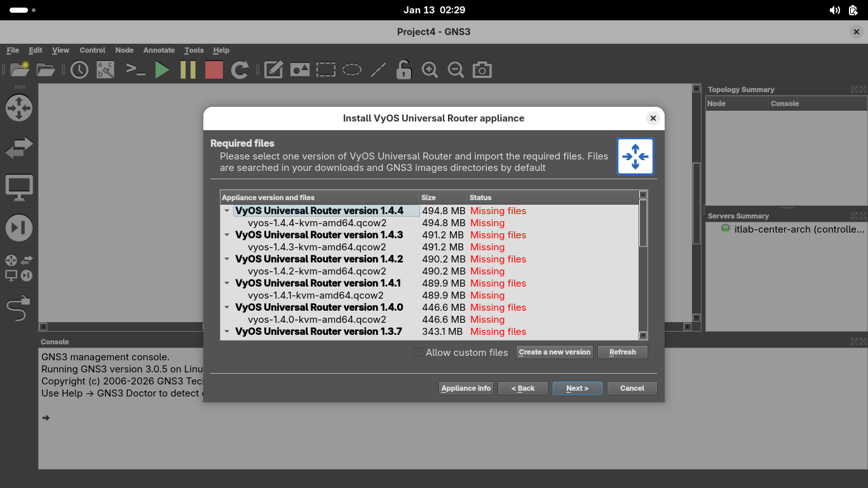Collapse VyOS Universal Router version 1.4.4

227,211
